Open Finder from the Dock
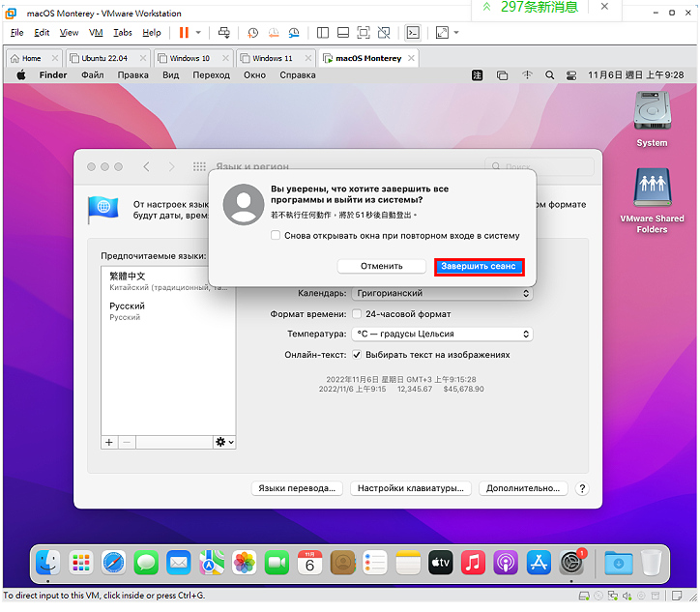Viewport: 700px width, 612px height. click(x=47, y=562)
